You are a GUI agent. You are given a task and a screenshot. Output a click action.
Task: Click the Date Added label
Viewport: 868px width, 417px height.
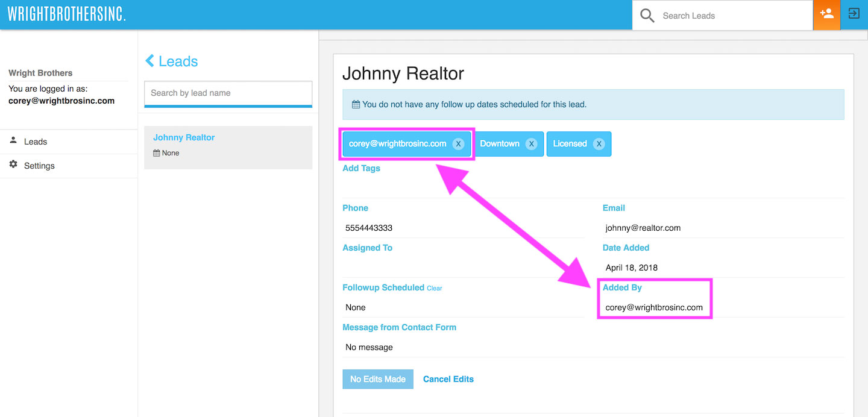coord(626,248)
